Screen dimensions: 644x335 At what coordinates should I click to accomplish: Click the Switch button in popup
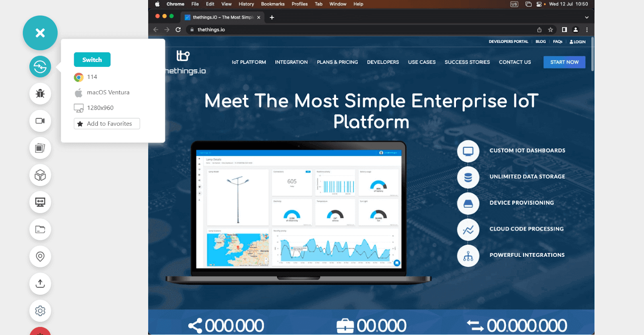pyautogui.click(x=92, y=60)
